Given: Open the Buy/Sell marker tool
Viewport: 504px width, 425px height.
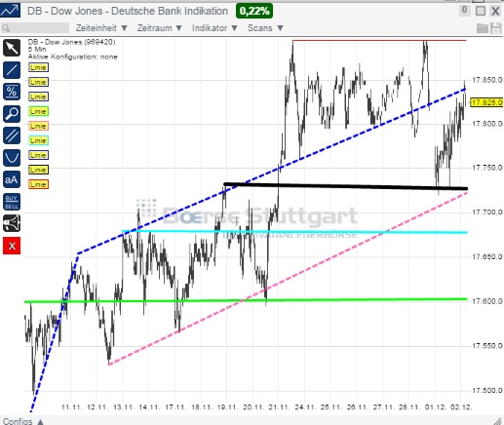Looking at the screenshot, I should pos(12,202).
